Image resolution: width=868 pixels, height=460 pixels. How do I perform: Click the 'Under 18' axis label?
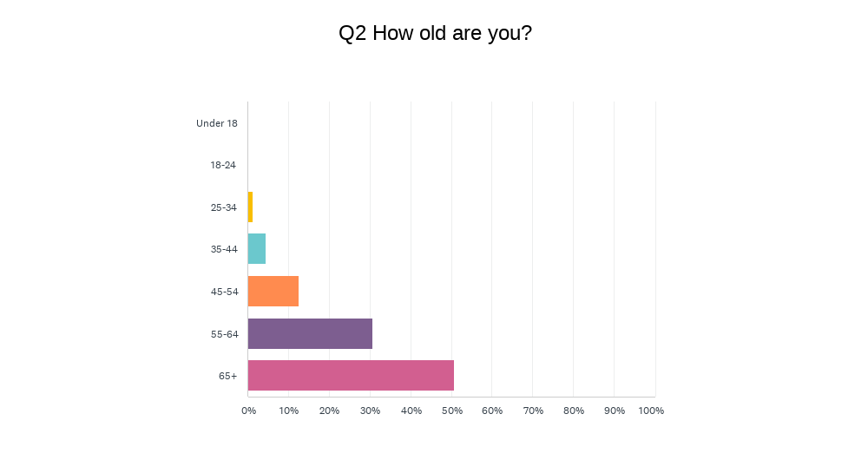(x=217, y=123)
